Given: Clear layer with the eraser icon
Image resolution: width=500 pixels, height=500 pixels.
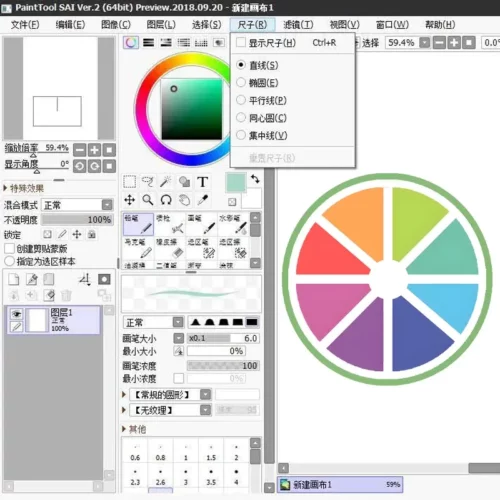Looking at the screenshot, I should pos(49,295).
